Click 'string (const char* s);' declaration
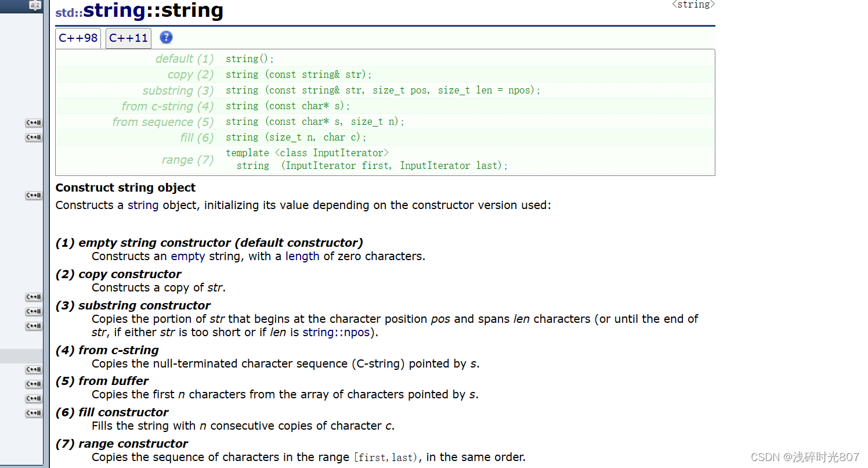The image size is (868, 468). (x=288, y=106)
